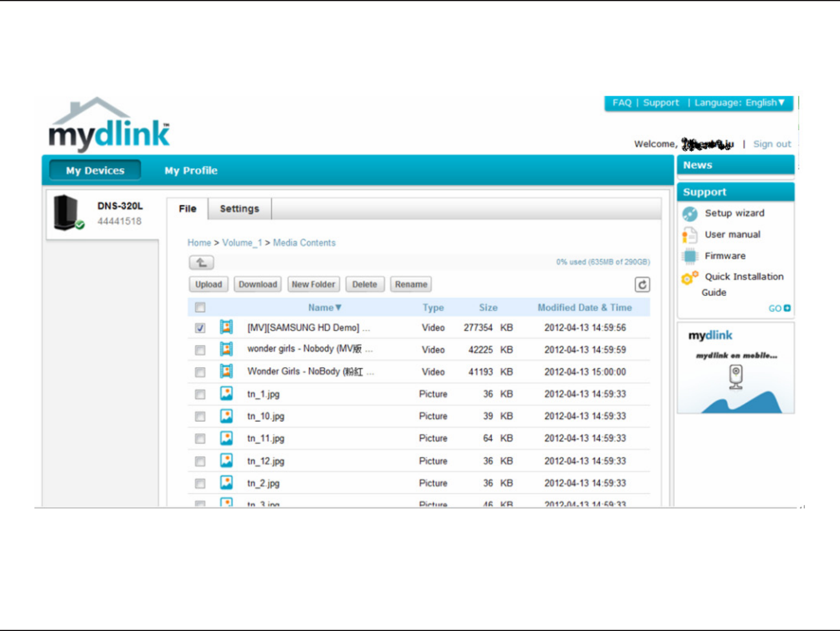This screenshot has width=840, height=631.
Task: Click the mydlink house logo
Action: click(x=110, y=124)
